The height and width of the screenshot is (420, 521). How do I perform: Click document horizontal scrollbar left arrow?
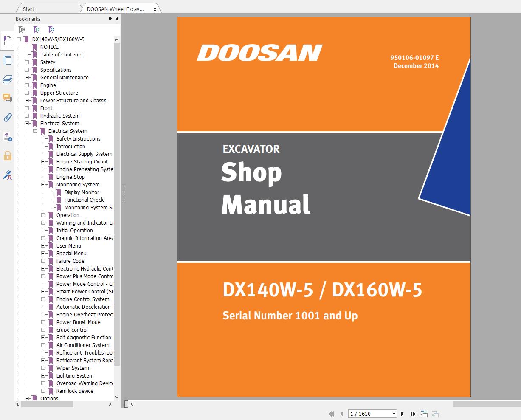[132, 404]
